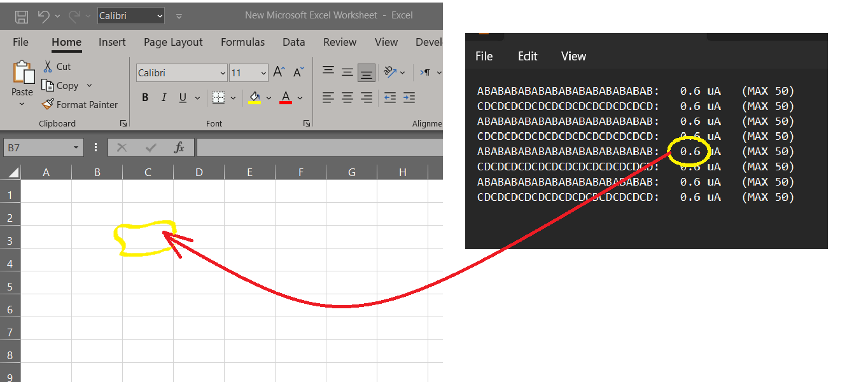Click the Increase Font Size icon
This screenshot has width=868, height=382.
click(277, 71)
